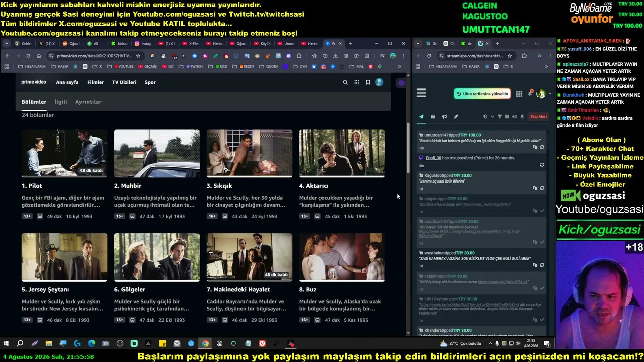
Task: Replay the eraythehunt TRY 30.00 tip alert
Action: coord(542,265)
